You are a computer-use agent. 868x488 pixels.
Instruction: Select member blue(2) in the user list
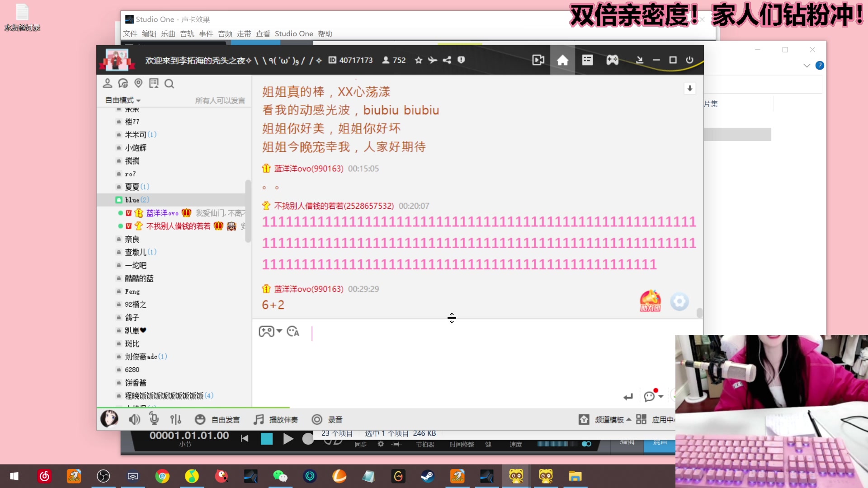136,200
